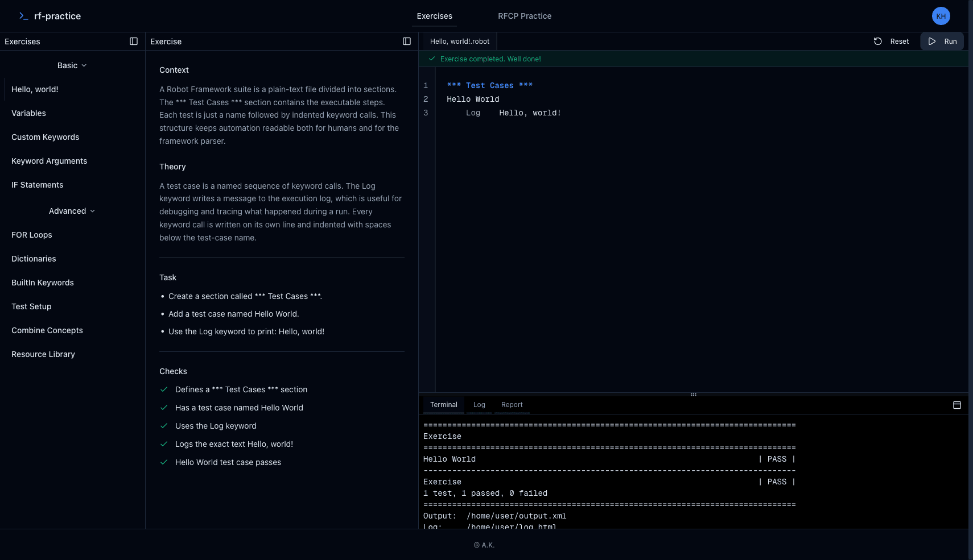Click the Theory heading
Screen dimensions: 973x560
(172, 167)
